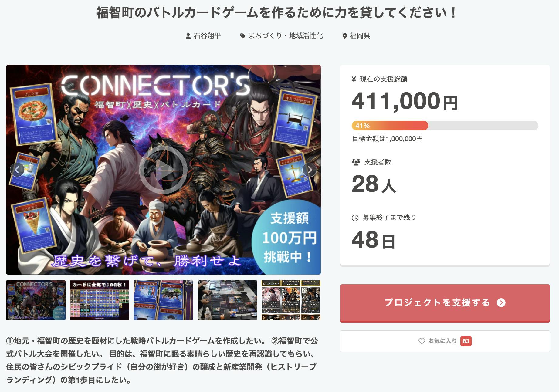Play the CONNECTOR'S project video

point(163,170)
